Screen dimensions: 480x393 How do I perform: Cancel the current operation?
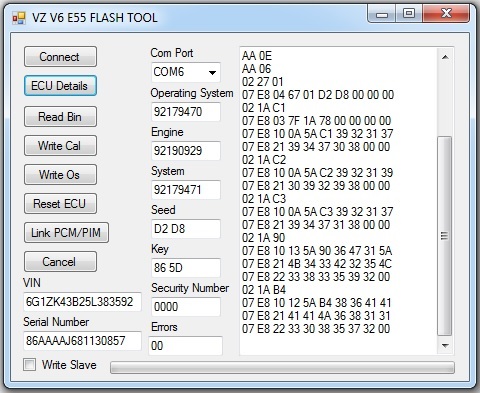click(x=60, y=262)
